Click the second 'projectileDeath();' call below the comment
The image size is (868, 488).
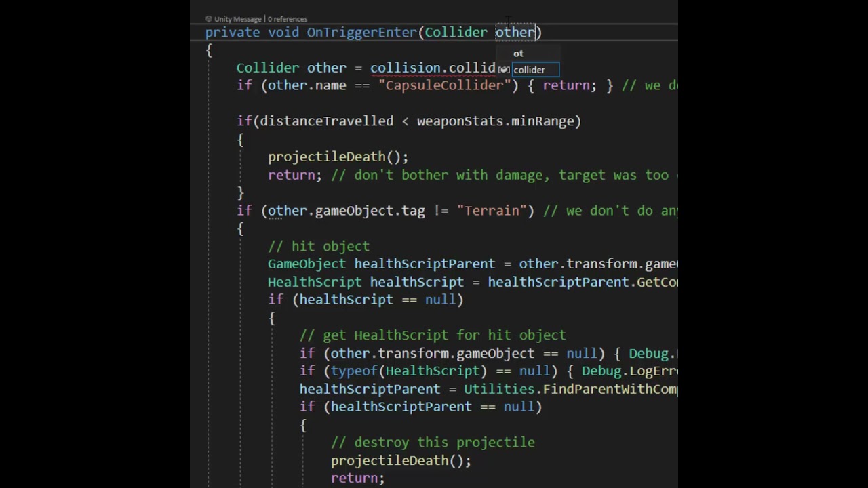(x=401, y=460)
